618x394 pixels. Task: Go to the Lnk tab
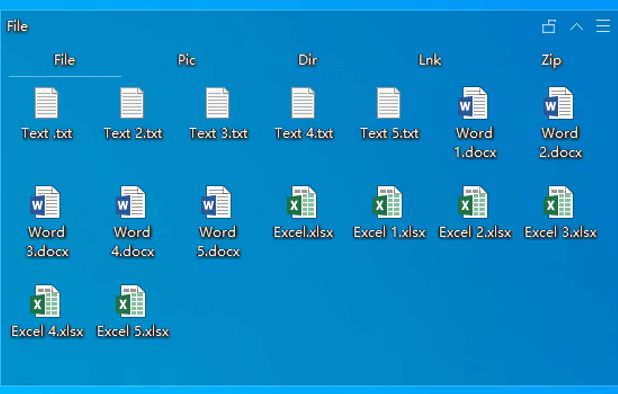coord(430,60)
